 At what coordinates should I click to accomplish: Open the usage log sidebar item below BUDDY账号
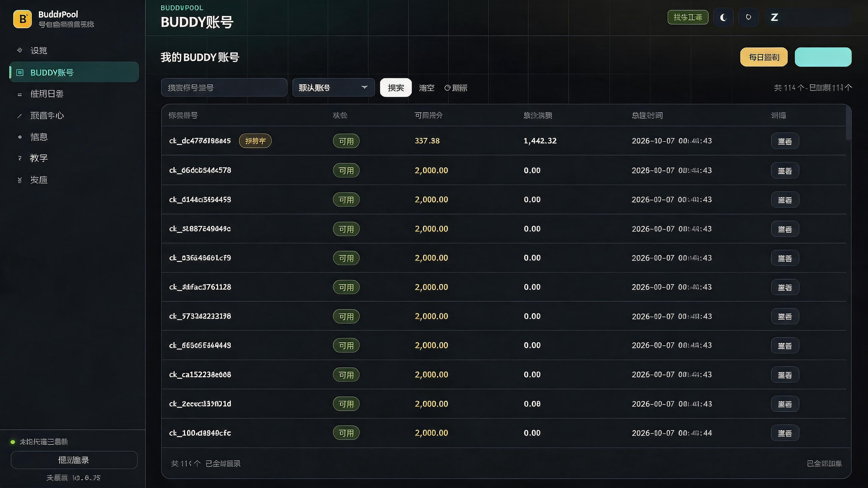[74, 94]
